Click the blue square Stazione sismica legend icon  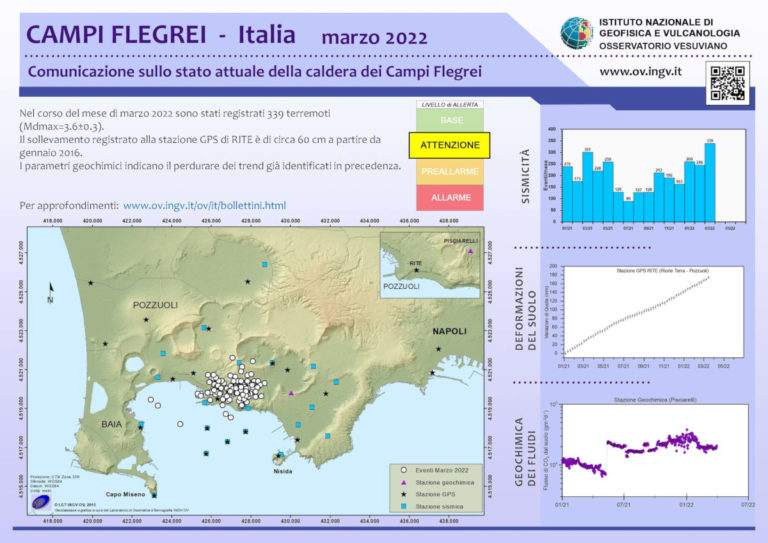tap(404, 507)
